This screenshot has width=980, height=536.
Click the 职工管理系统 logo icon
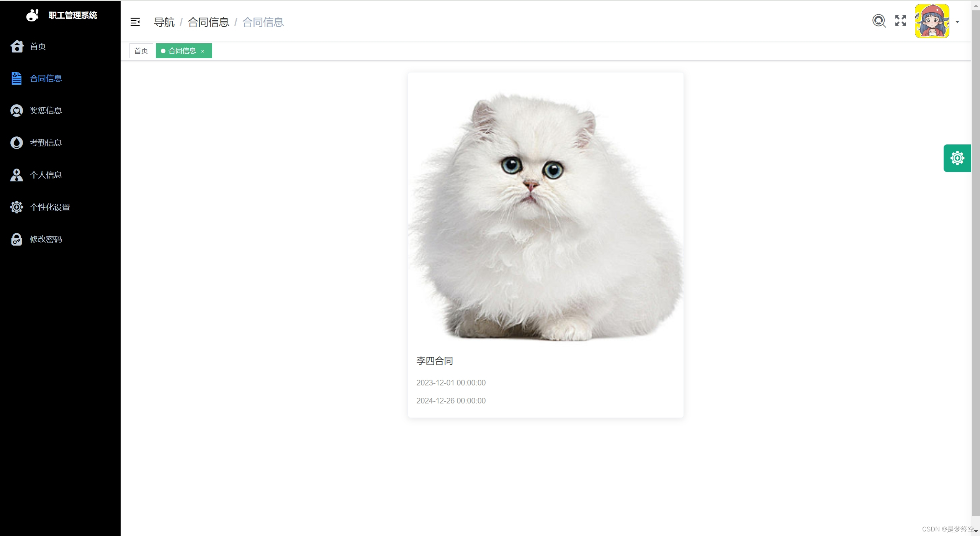pos(33,15)
